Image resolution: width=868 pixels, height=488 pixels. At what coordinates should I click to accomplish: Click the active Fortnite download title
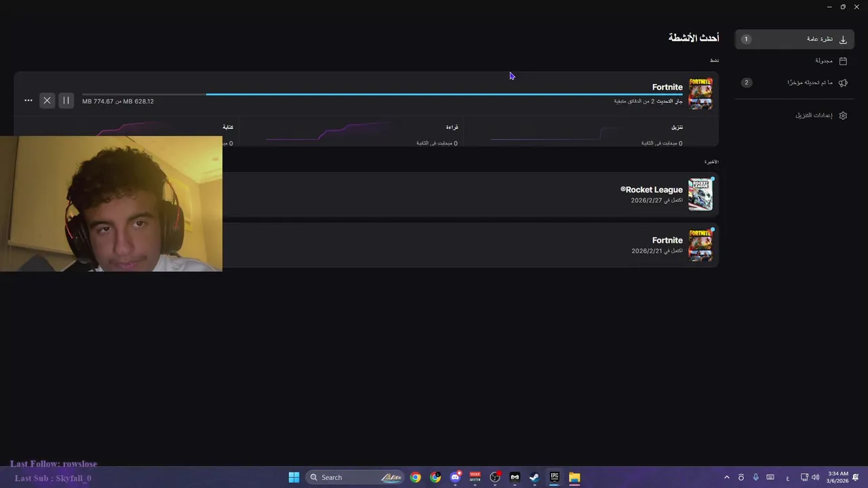(x=667, y=87)
